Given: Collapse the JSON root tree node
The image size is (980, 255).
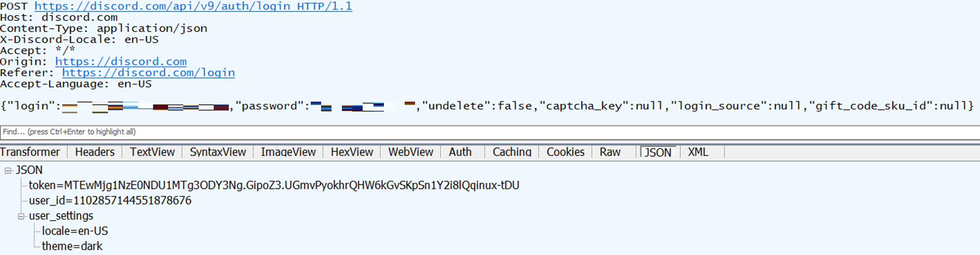Looking at the screenshot, I should click(x=8, y=170).
